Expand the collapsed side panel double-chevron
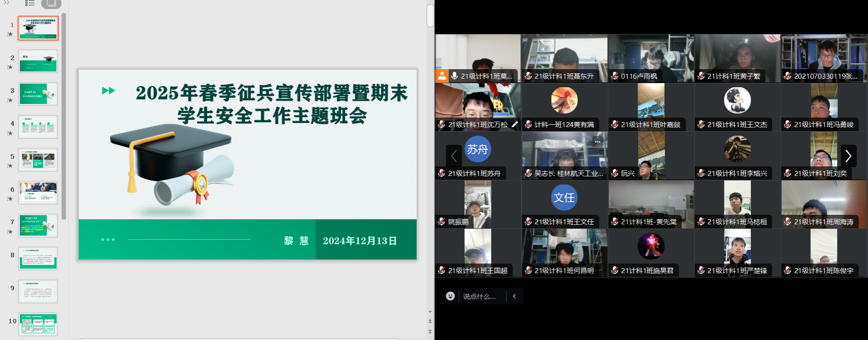The image size is (868, 340). tap(6, 3)
